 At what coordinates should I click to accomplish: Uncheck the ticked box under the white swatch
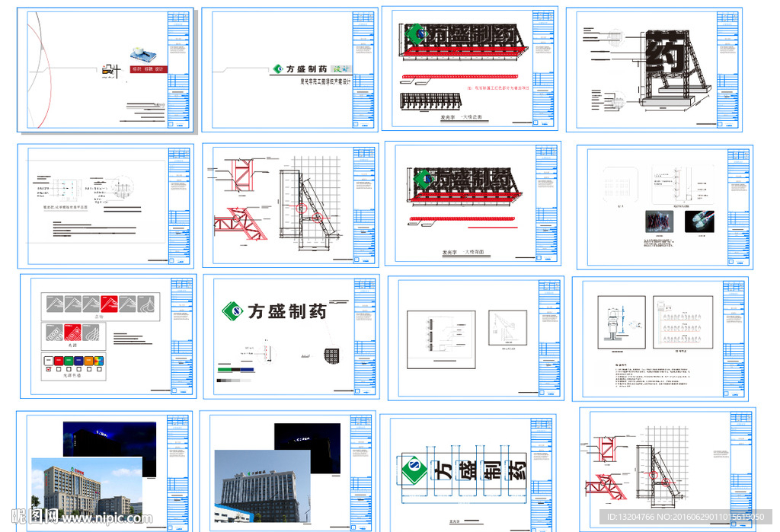coord(48,369)
